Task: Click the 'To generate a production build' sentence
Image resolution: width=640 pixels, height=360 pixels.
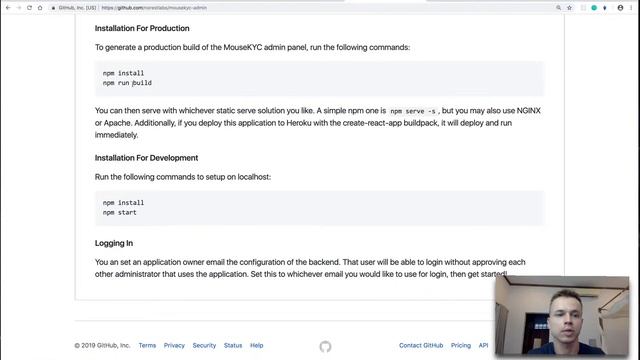Action: tap(252, 47)
